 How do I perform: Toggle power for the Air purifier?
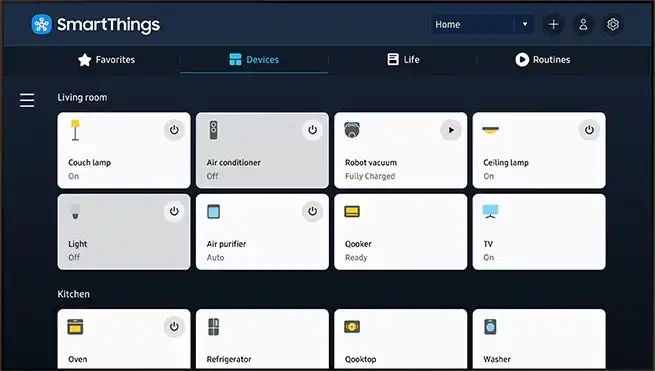[312, 211]
